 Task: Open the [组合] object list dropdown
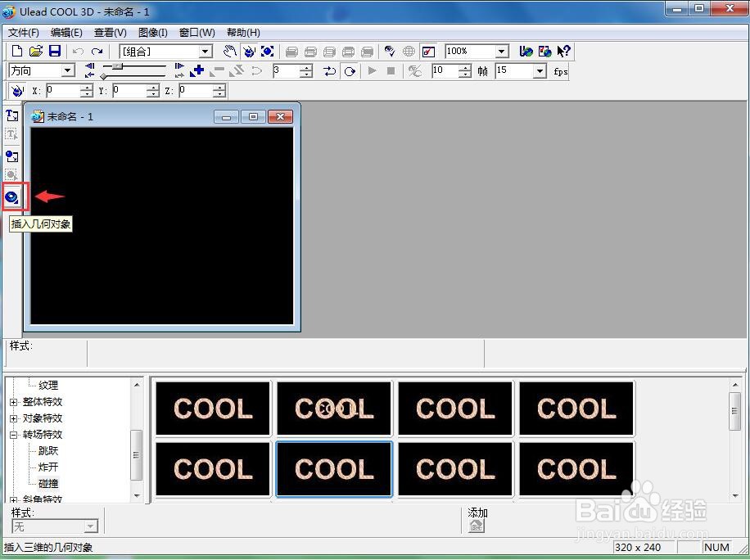click(206, 52)
